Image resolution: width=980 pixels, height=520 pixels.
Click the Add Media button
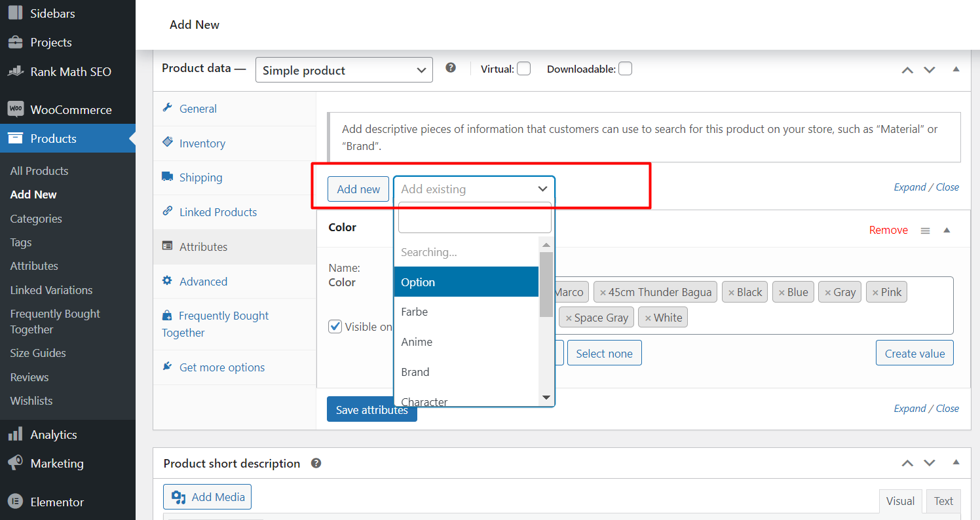pos(207,497)
